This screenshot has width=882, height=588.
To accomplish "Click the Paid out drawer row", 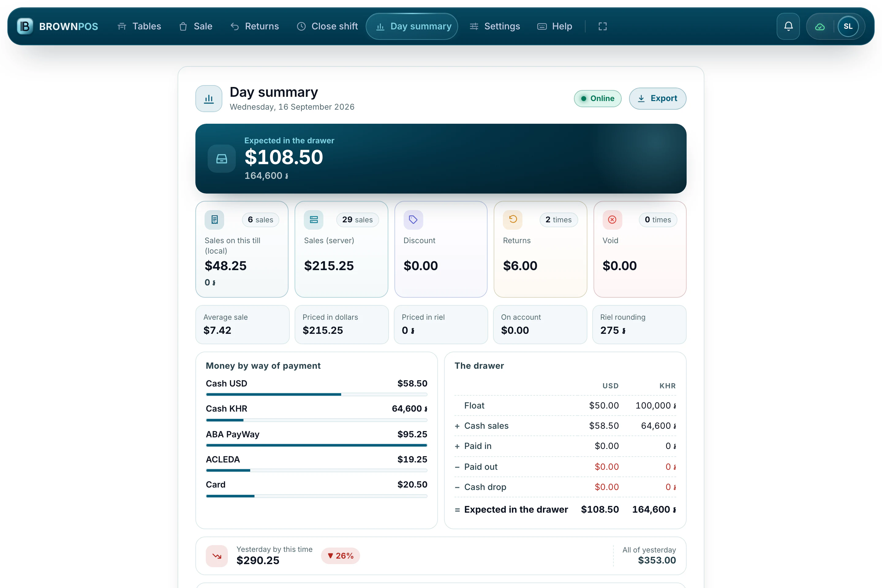I will pyautogui.click(x=565, y=467).
